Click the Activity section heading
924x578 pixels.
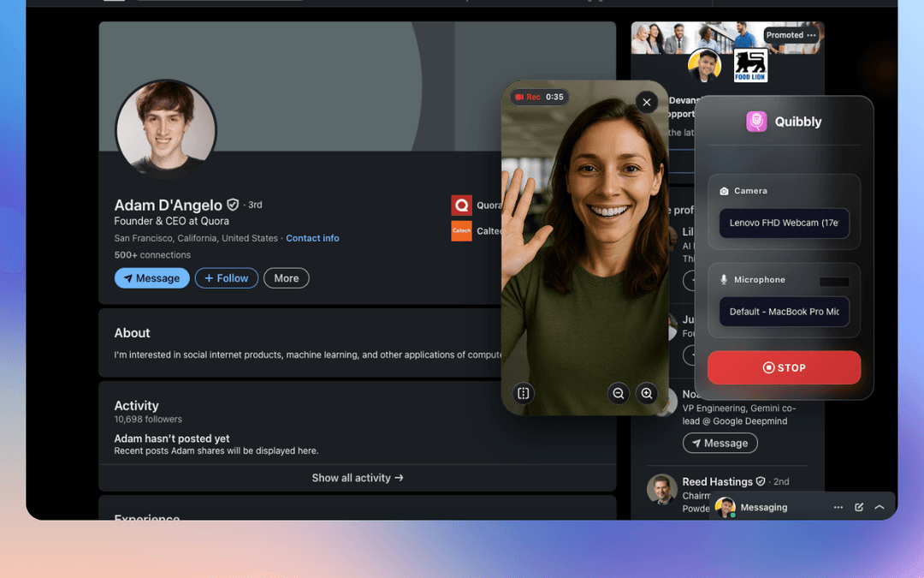pos(136,406)
